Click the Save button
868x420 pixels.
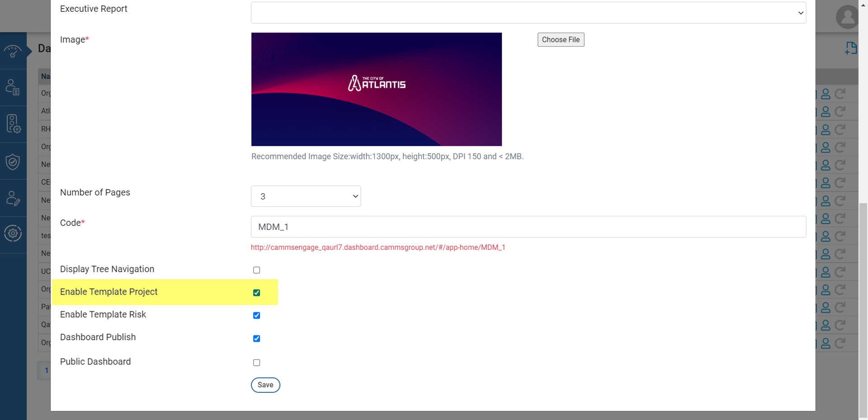click(265, 385)
